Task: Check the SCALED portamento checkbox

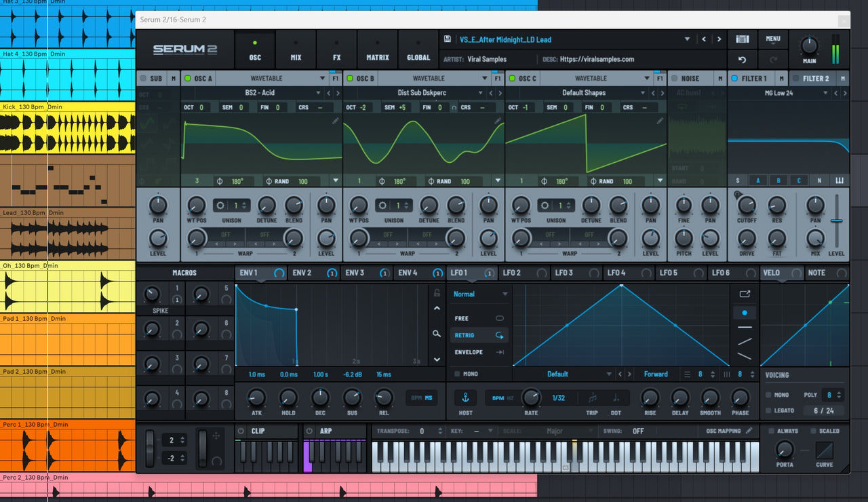Action: click(x=812, y=431)
